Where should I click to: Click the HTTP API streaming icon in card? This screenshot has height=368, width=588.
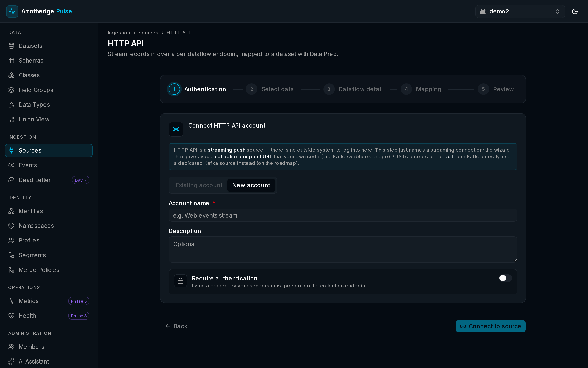click(x=176, y=129)
